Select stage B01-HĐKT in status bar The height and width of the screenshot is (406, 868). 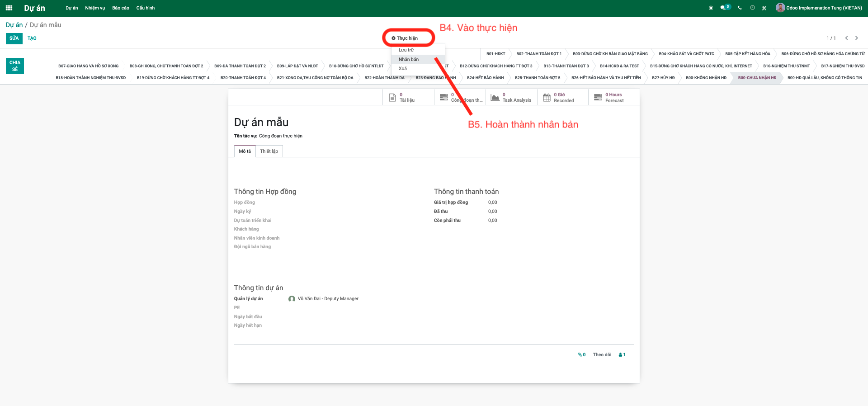[495, 54]
